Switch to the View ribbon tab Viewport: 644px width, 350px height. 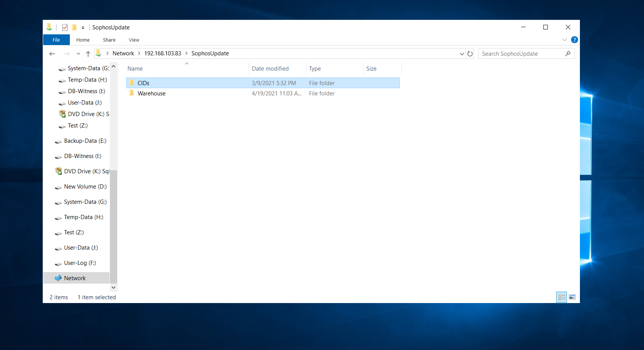point(134,40)
